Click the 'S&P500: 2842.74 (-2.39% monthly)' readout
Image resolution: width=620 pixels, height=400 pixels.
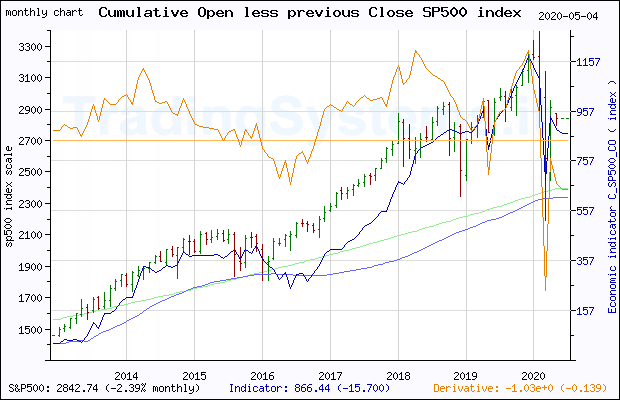104,388
